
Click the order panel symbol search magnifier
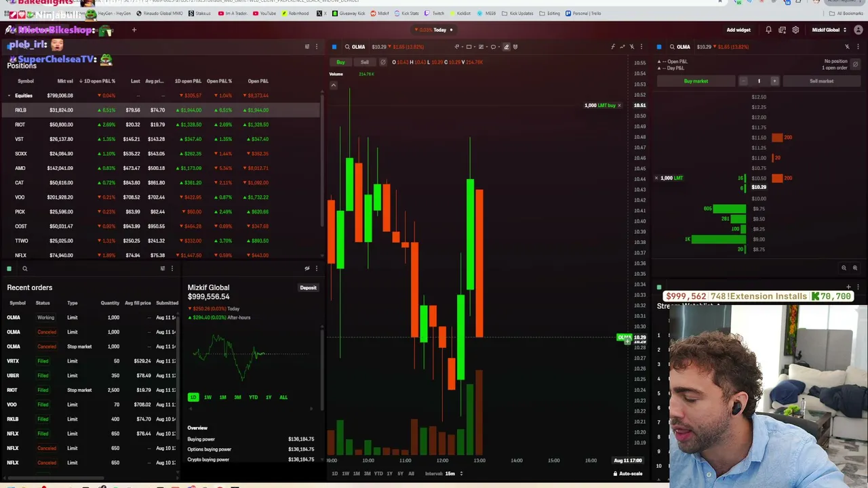[x=672, y=47]
